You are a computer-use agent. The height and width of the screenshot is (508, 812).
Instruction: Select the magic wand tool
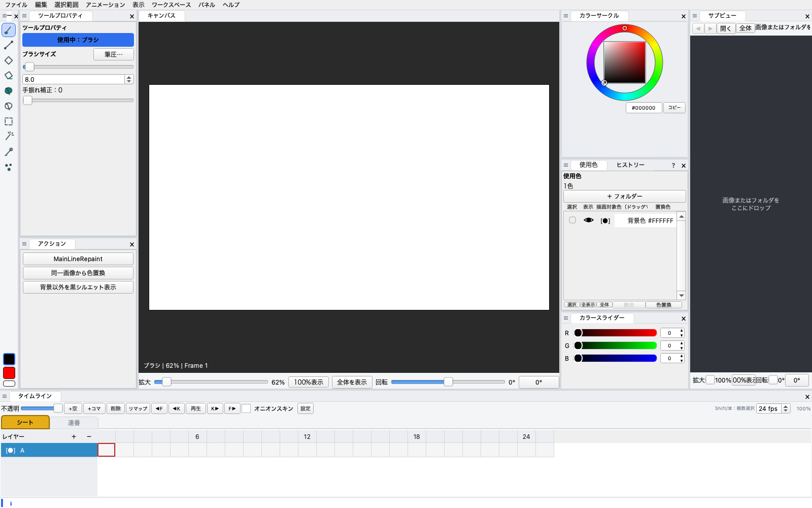(x=9, y=136)
